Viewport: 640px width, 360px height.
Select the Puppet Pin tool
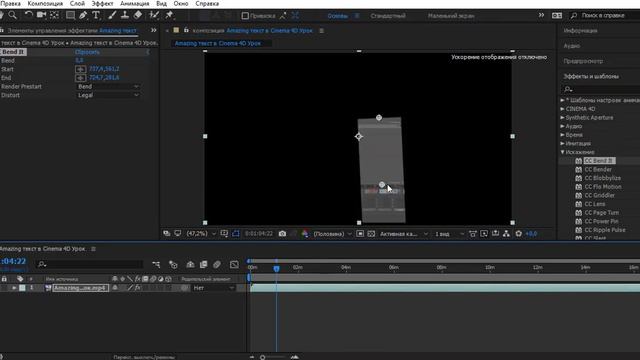pos(169,15)
